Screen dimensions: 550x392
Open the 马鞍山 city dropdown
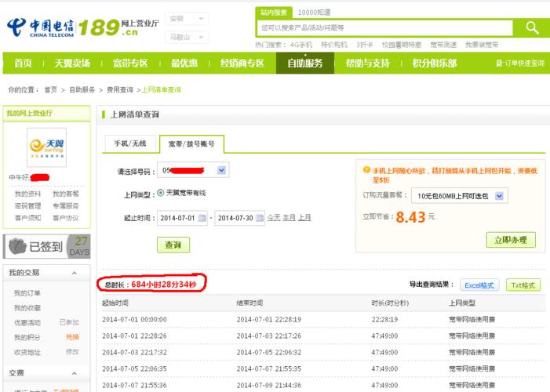point(188,37)
